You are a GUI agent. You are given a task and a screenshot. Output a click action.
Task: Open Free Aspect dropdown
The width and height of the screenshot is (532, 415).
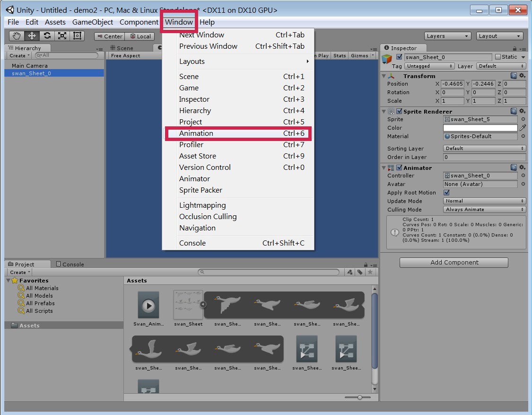tap(125, 56)
